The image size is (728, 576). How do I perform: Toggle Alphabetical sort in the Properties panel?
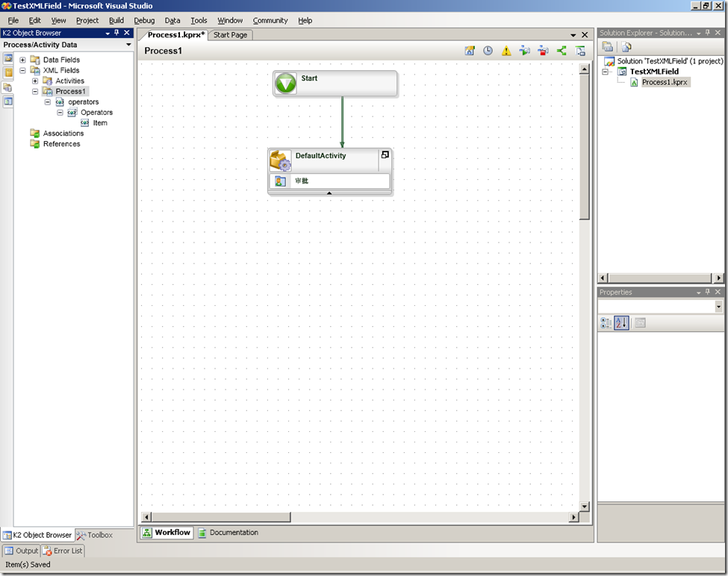[621, 323]
